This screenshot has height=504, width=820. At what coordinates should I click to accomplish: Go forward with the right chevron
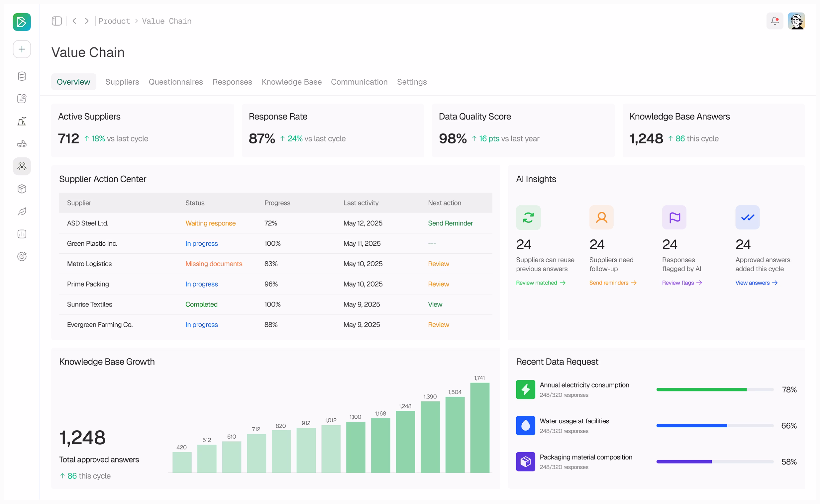(x=87, y=21)
